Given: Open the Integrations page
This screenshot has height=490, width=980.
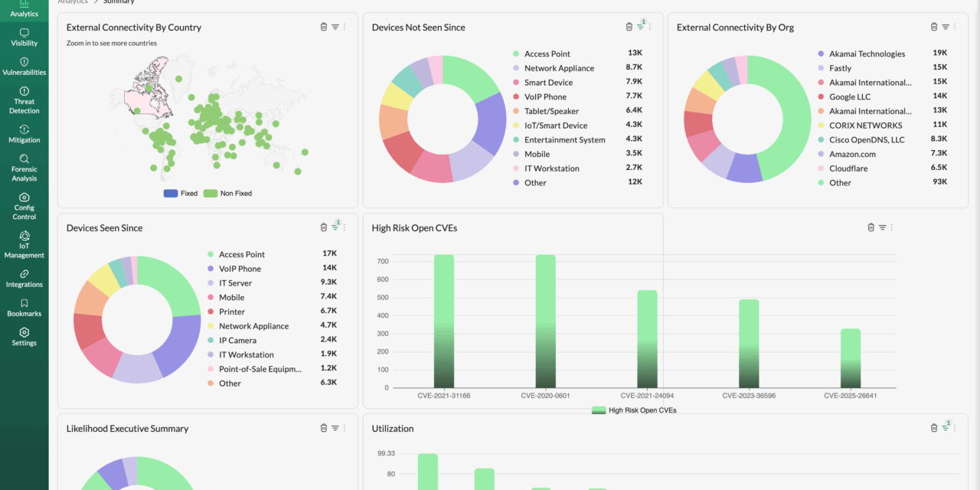Looking at the screenshot, I should [24, 279].
